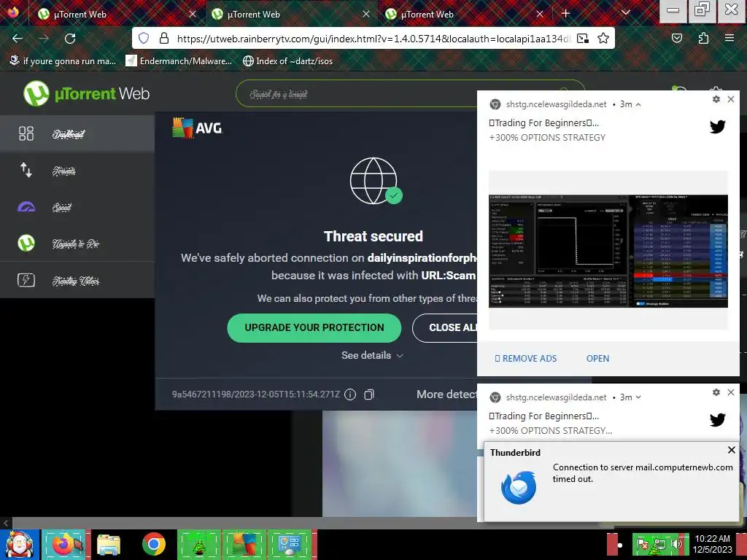Screen dimensions: 747x560
Task: Open the Pocket save icon
Action: point(677,38)
